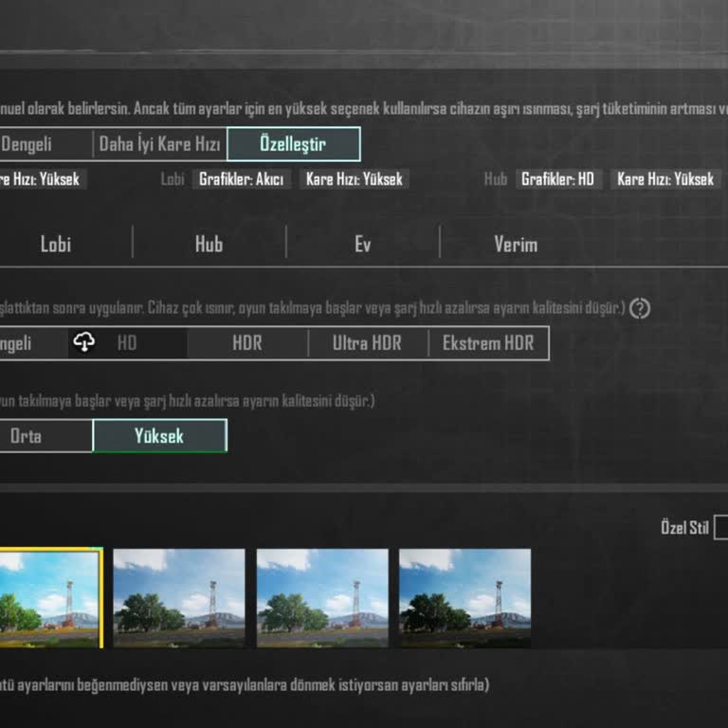
Task: Select the Özelleştir graphics preset
Action: click(x=294, y=144)
